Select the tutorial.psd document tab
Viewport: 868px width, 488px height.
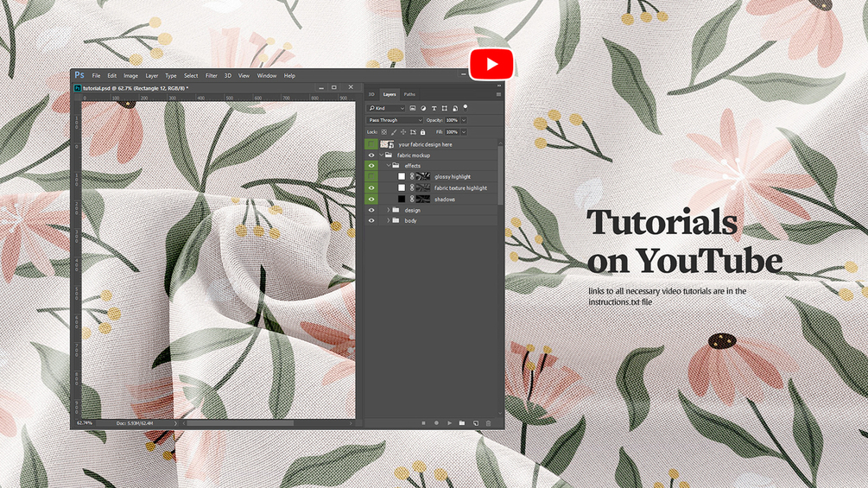coord(136,88)
